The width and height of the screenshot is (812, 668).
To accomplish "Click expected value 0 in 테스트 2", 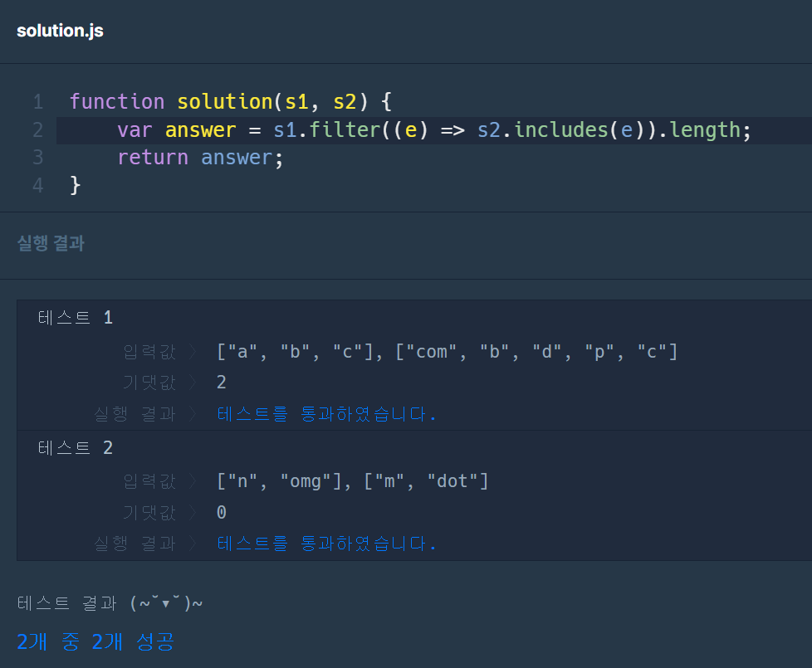I will [x=222, y=512].
